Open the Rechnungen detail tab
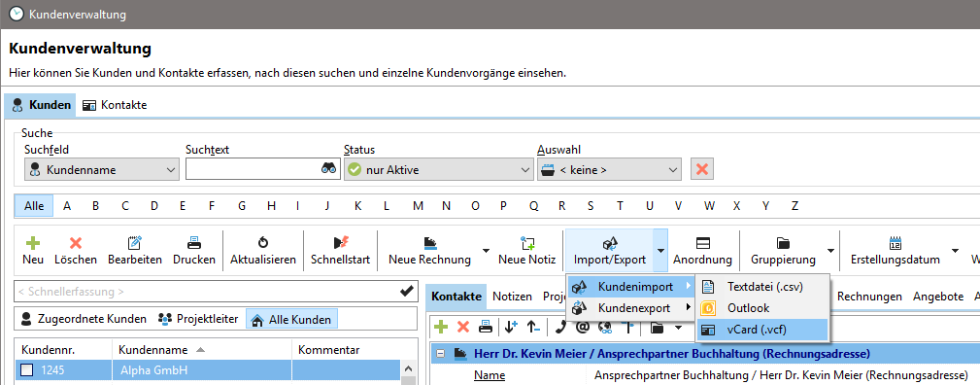This screenshot has height=385, width=980. pyautogui.click(x=869, y=297)
